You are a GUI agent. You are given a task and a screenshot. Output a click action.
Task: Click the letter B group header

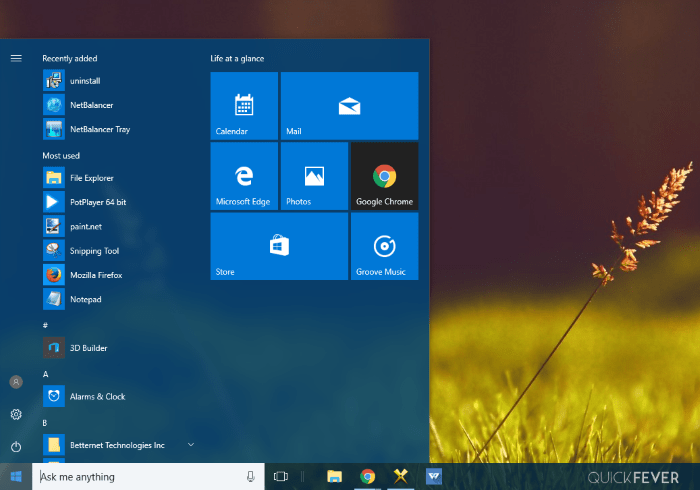pyautogui.click(x=45, y=423)
